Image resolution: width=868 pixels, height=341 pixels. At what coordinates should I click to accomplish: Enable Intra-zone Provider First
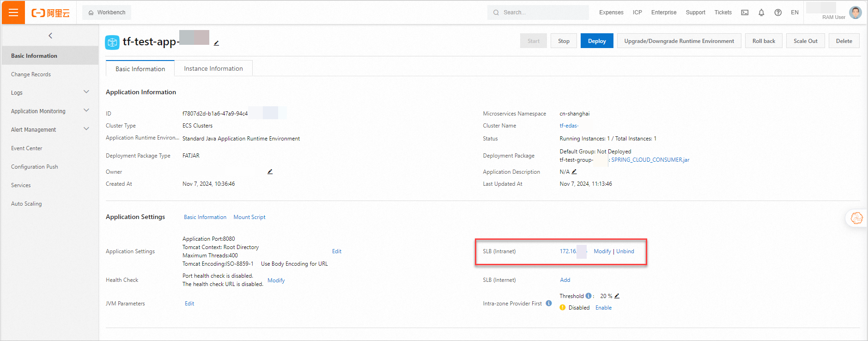(603, 308)
